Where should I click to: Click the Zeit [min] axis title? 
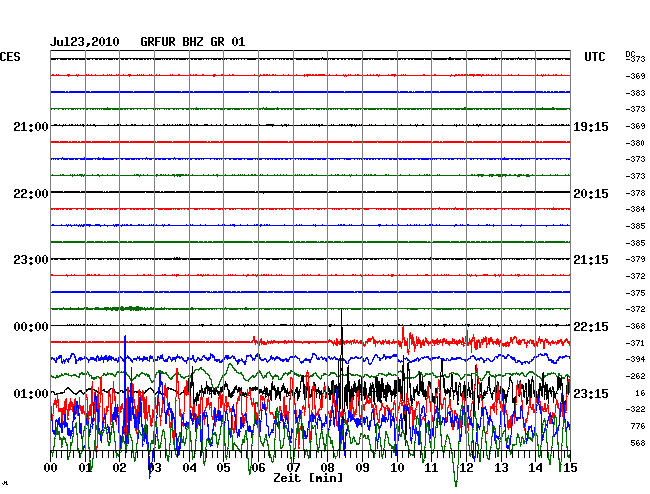[x=308, y=478]
